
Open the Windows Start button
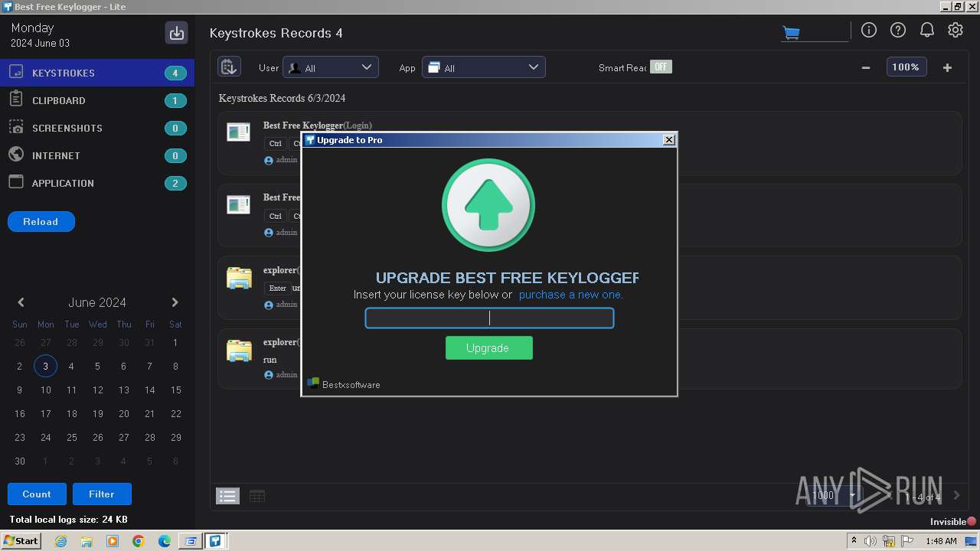tap(21, 541)
